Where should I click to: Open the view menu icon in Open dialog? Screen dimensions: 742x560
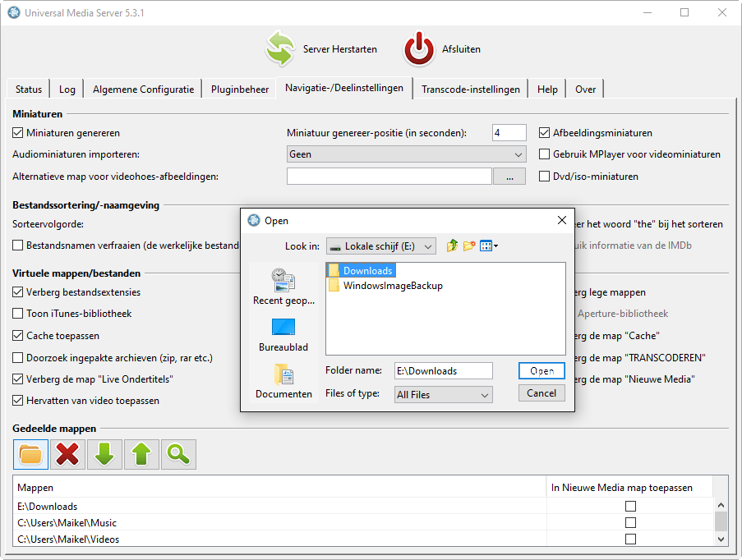[x=489, y=246]
